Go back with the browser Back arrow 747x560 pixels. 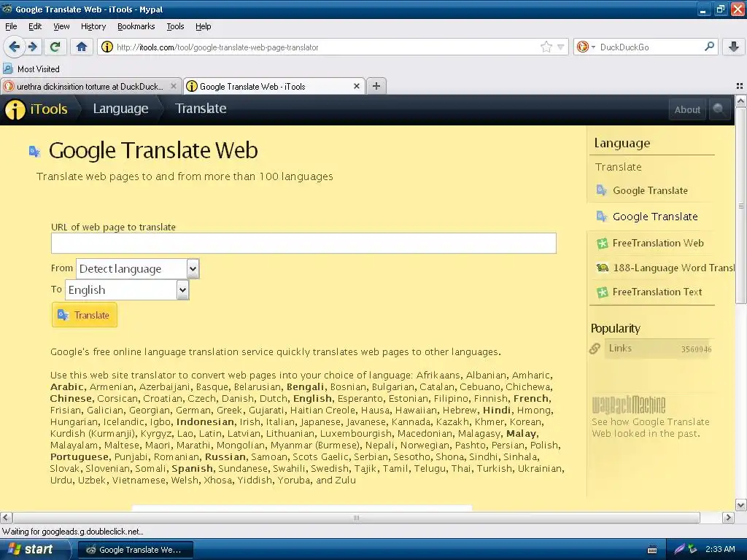pyautogui.click(x=14, y=47)
